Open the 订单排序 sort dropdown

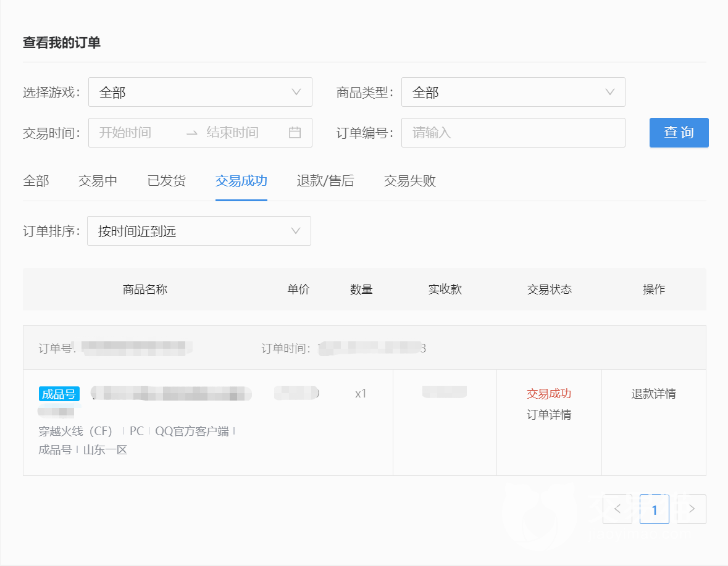(199, 231)
